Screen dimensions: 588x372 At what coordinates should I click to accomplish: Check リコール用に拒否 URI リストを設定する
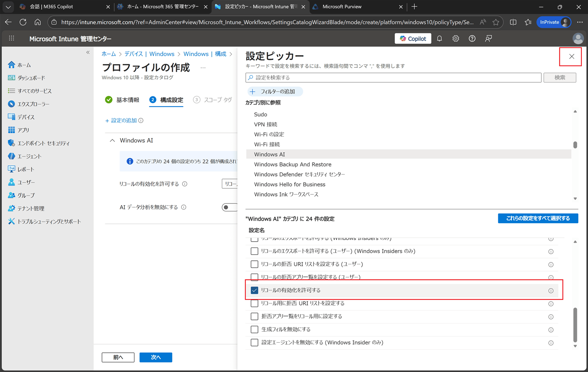(254, 303)
